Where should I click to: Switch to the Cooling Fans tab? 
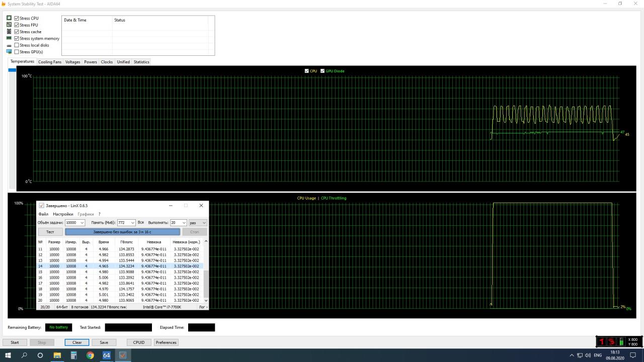pos(50,62)
